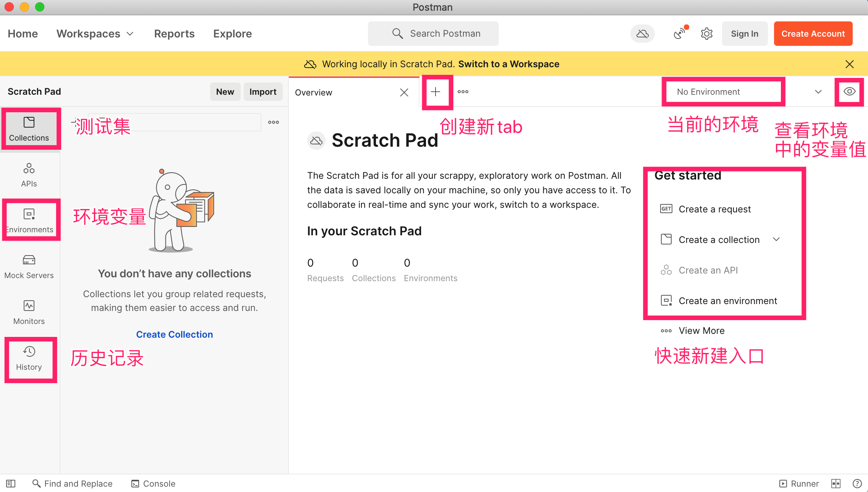868x492 pixels.
Task: Toggle the sidebar from the bottom-left icon
Action: click(x=11, y=484)
